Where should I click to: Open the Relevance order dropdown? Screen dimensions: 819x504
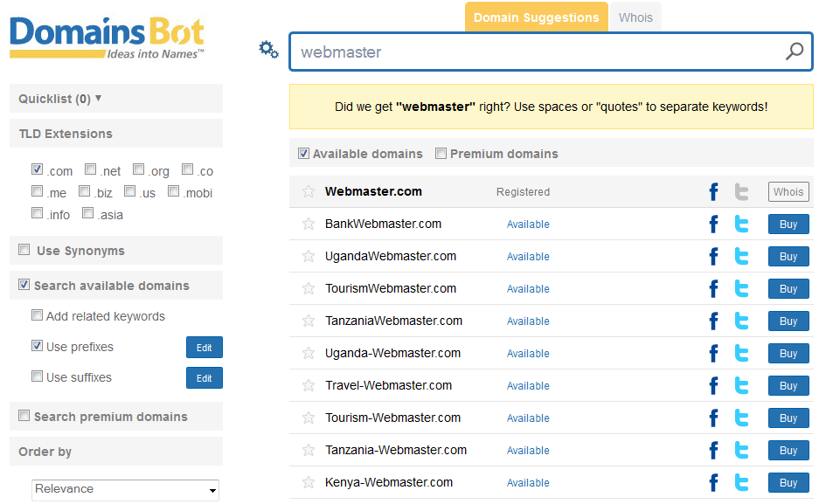(125, 490)
